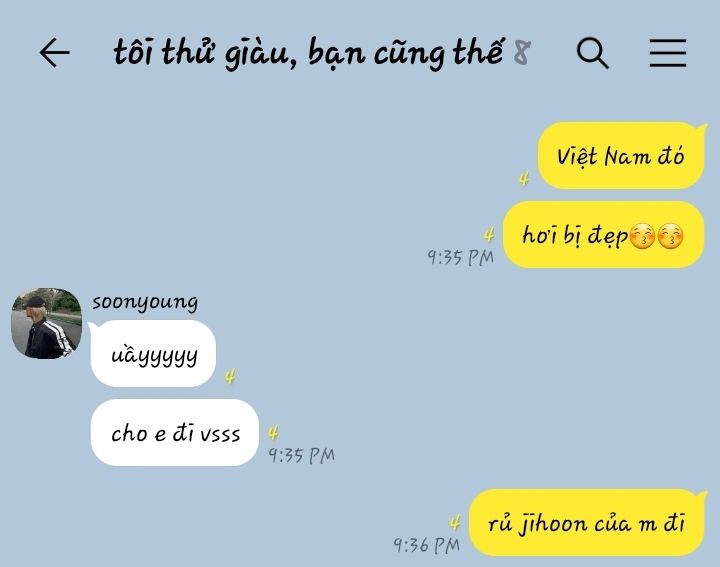Select the "Việt Nam đó" message bubble
The image size is (720, 567).
pos(621,156)
